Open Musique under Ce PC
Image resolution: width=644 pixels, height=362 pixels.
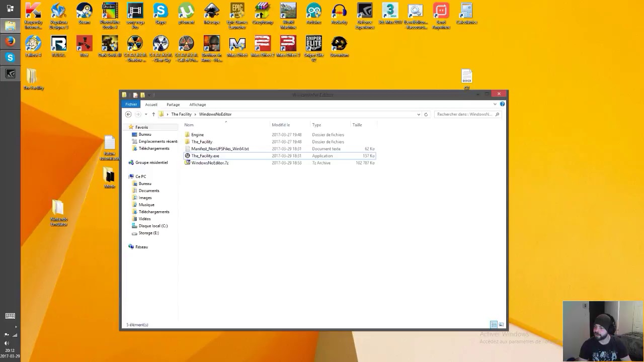coord(146,205)
